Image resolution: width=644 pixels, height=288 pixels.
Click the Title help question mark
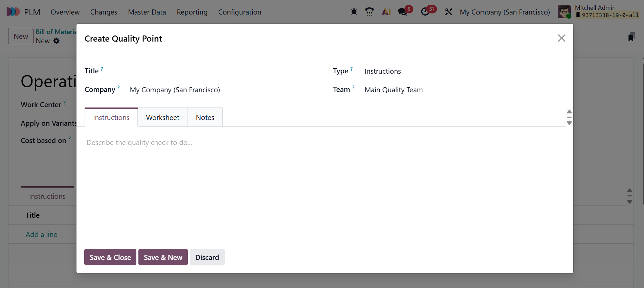point(102,69)
